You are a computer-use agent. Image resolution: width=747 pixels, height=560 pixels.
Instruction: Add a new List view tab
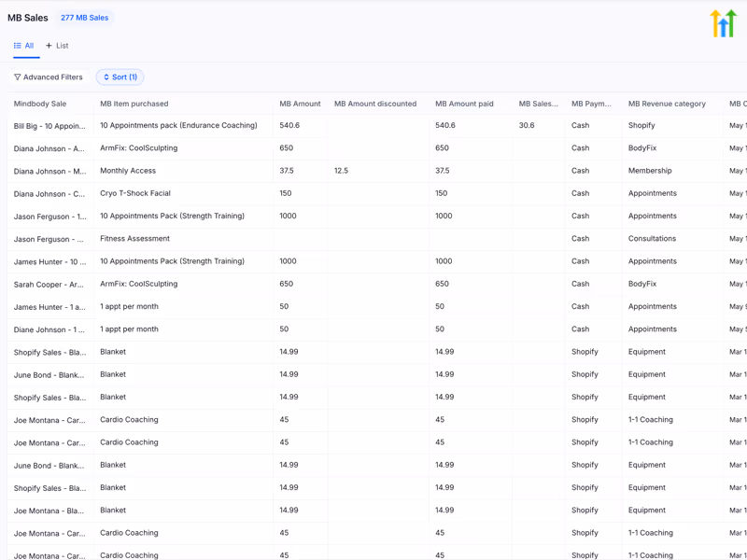pyautogui.click(x=57, y=46)
